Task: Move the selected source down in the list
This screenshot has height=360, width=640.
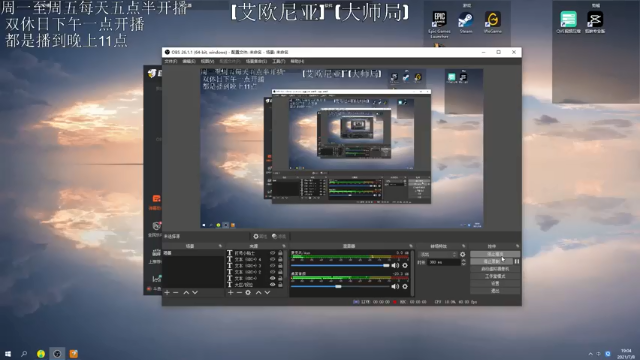Action: (x=267, y=293)
